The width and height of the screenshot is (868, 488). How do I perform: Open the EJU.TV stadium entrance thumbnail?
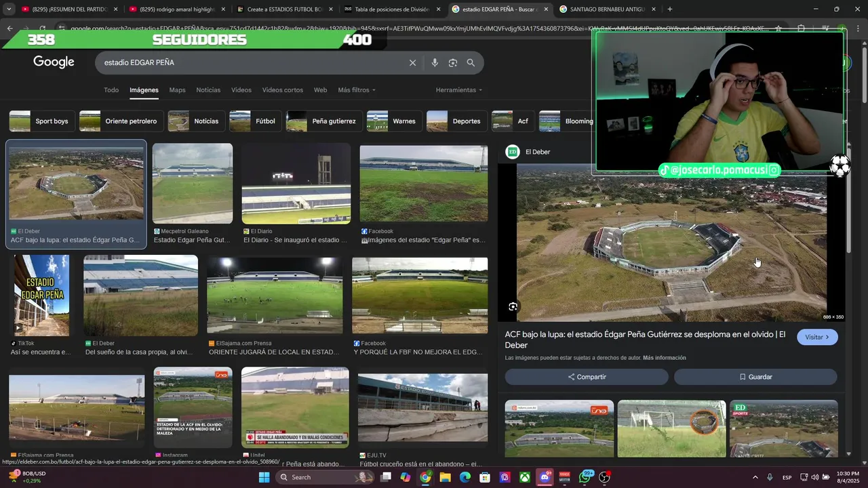(x=422, y=407)
